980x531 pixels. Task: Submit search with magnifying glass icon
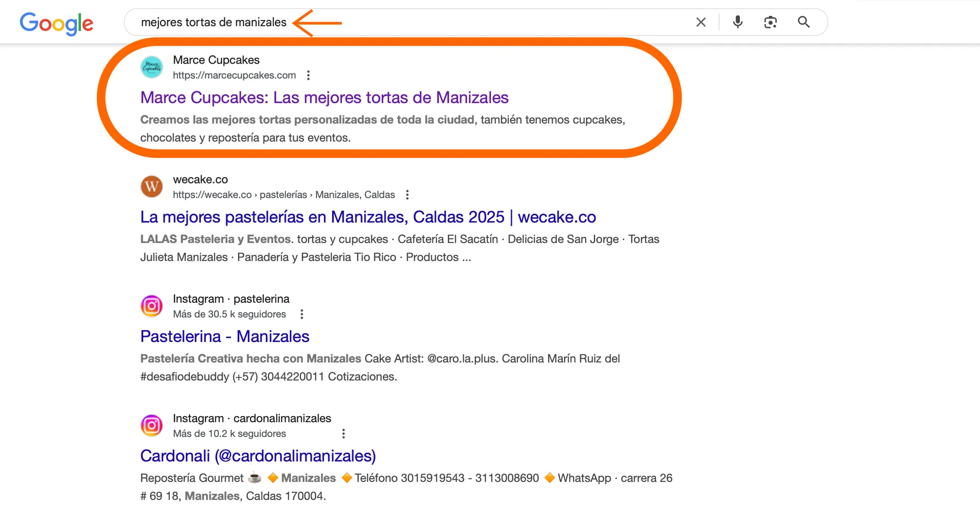click(x=804, y=22)
